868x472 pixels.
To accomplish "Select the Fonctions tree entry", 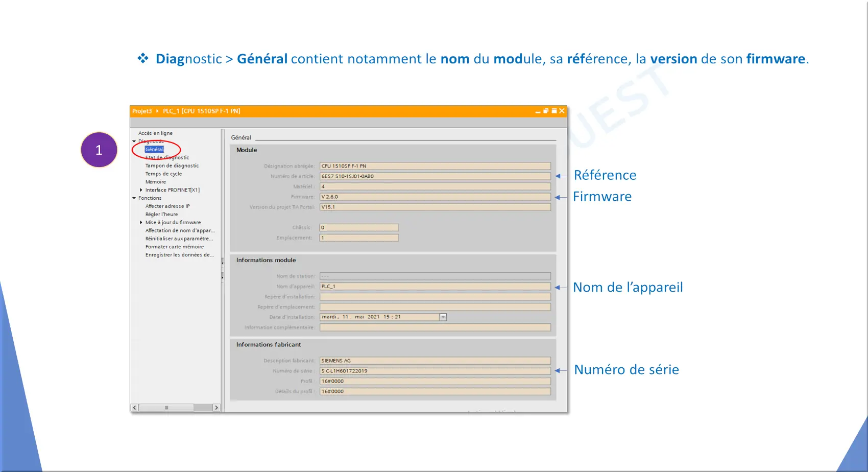I will 150,198.
